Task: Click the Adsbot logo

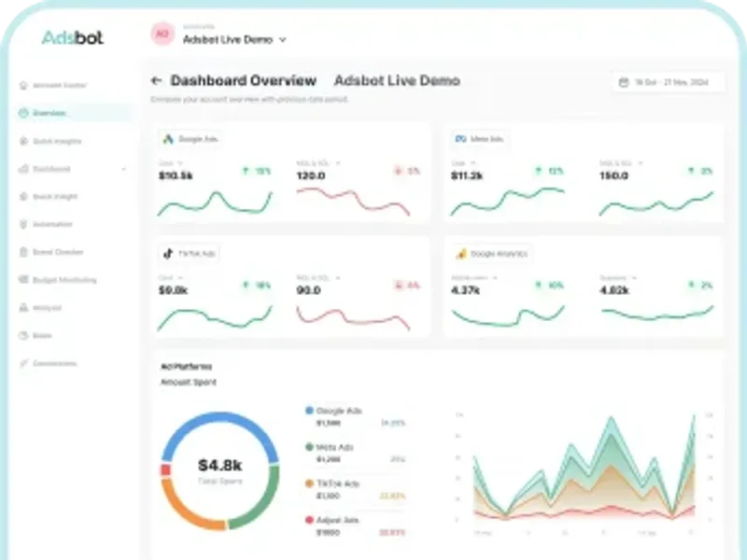Action: click(x=73, y=37)
